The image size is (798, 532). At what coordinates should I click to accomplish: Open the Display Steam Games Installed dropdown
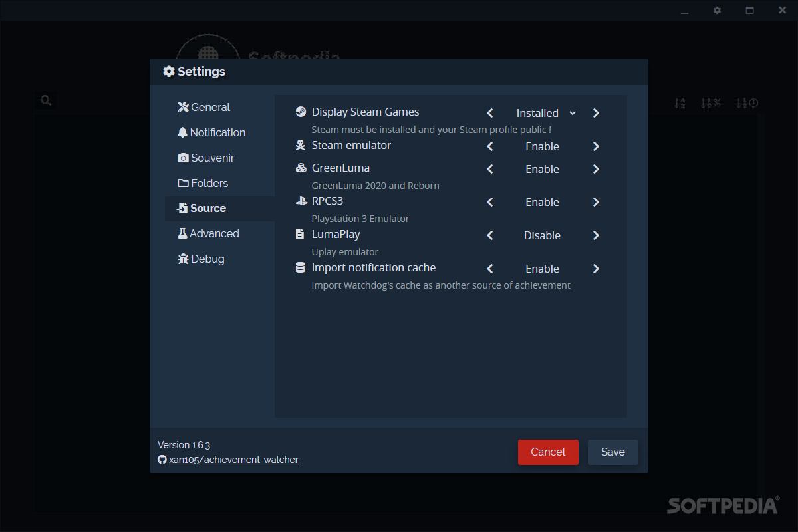pyautogui.click(x=545, y=113)
